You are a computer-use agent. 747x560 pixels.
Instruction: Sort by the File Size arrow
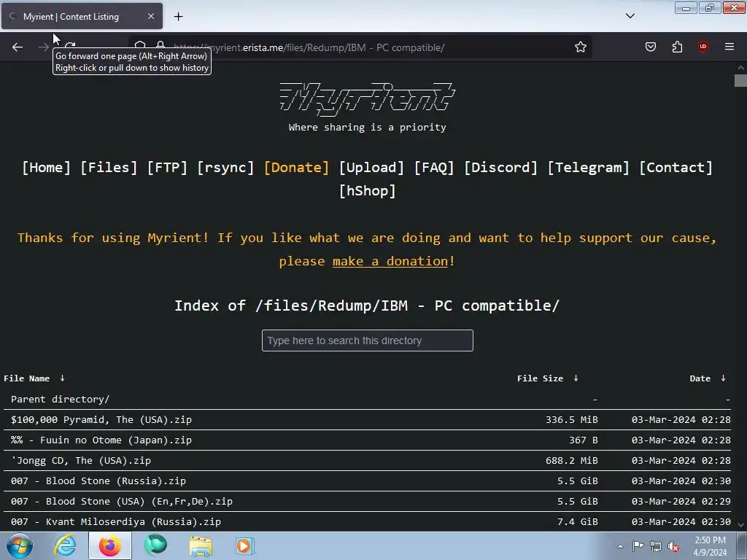(x=576, y=378)
